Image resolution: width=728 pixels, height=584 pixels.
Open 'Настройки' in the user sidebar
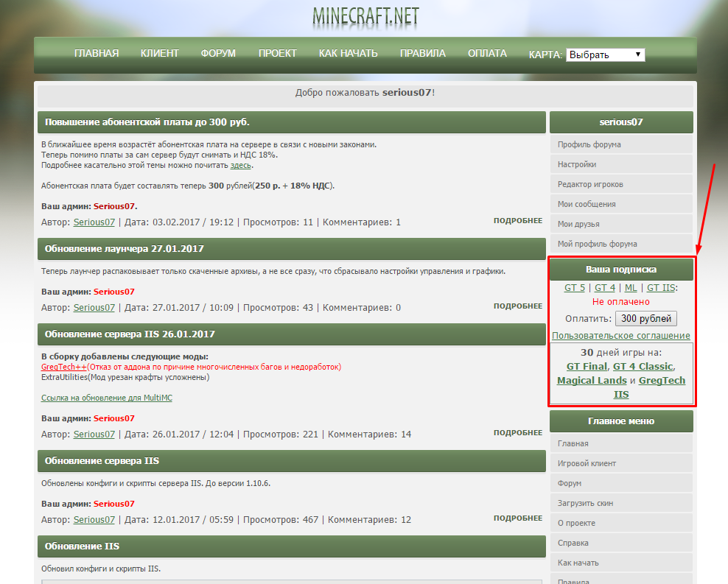click(x=621, y=164)
